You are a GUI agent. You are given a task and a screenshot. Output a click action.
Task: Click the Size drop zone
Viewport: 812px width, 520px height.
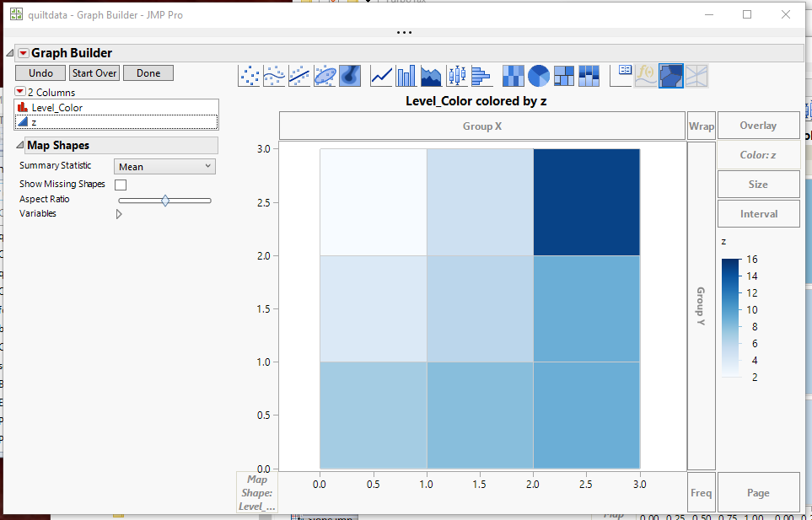(x=758, y=185)
